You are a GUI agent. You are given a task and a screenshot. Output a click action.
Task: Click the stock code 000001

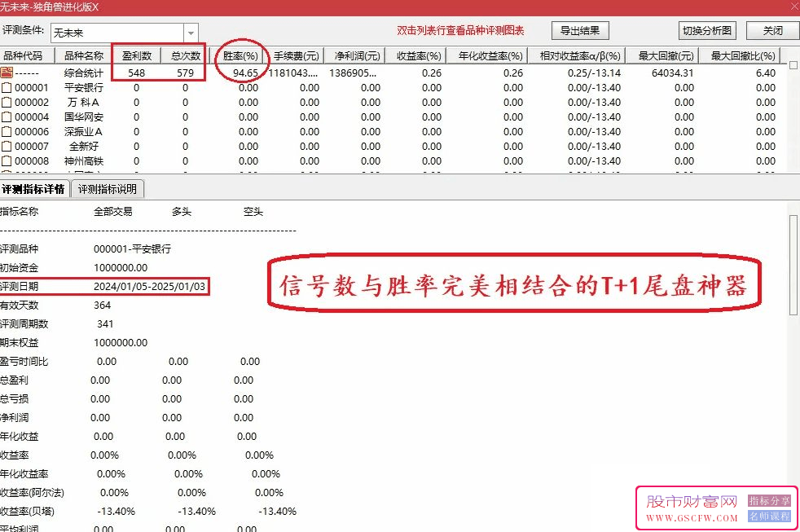32,88
